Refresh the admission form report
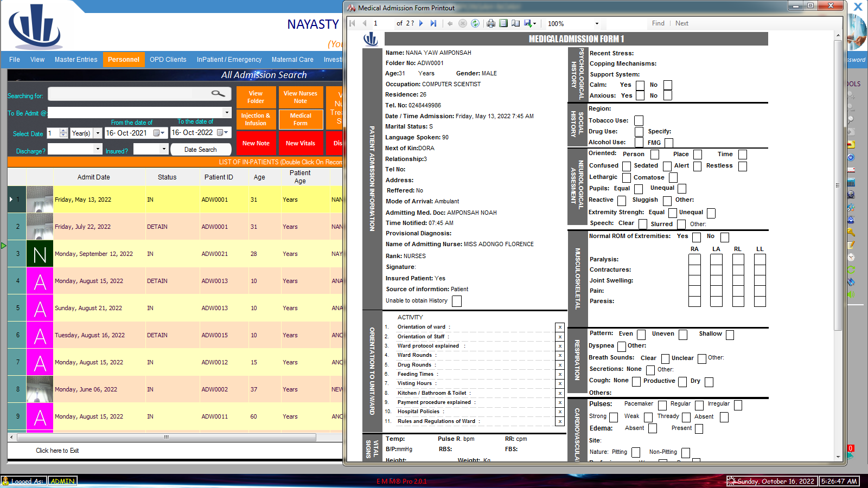 click(475, 23)
